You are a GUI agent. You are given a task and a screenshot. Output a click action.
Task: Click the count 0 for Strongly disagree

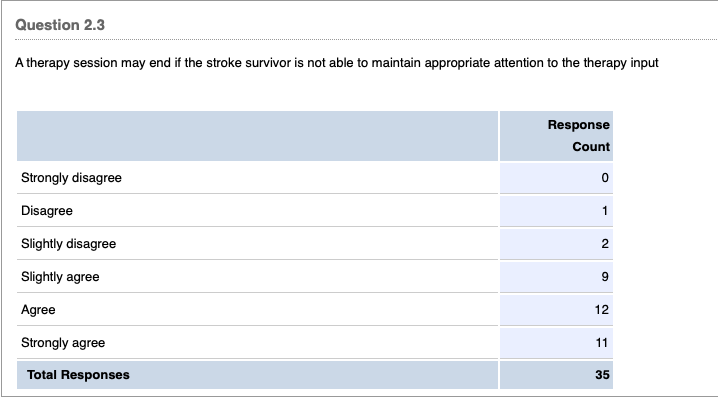click(x=605, y=178)
